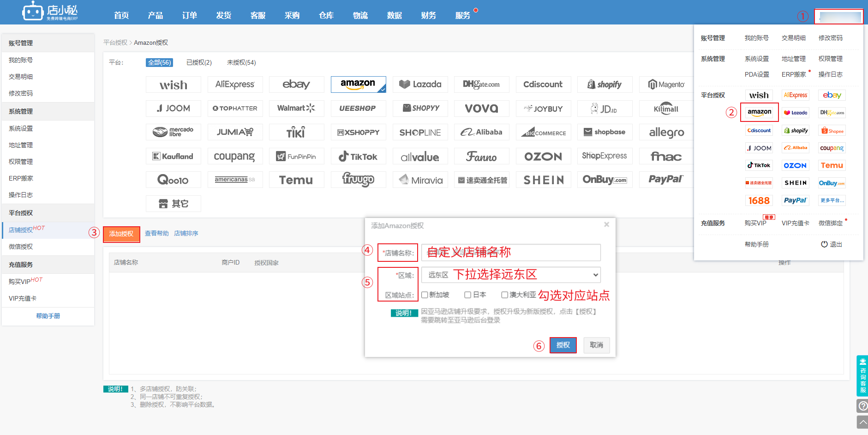This screenshot has height=435, width=868.
Task: Select the mercado libre platform tile
Action: click(x=174, y=132)
